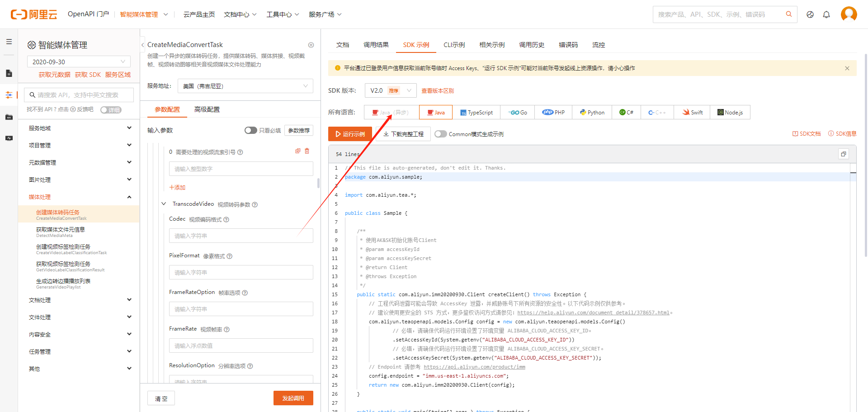Click 获取 SDK link
The width and height of the screenshot is (868, 412).
point(88,75)
